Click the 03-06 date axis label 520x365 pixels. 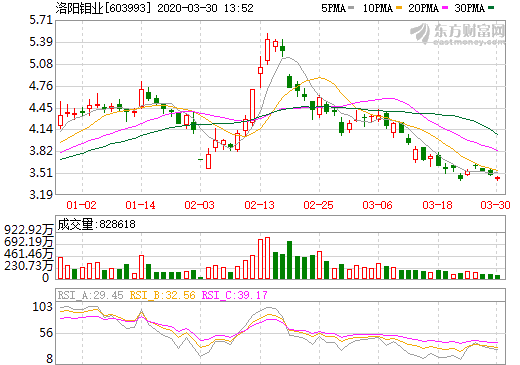point(377,205)
